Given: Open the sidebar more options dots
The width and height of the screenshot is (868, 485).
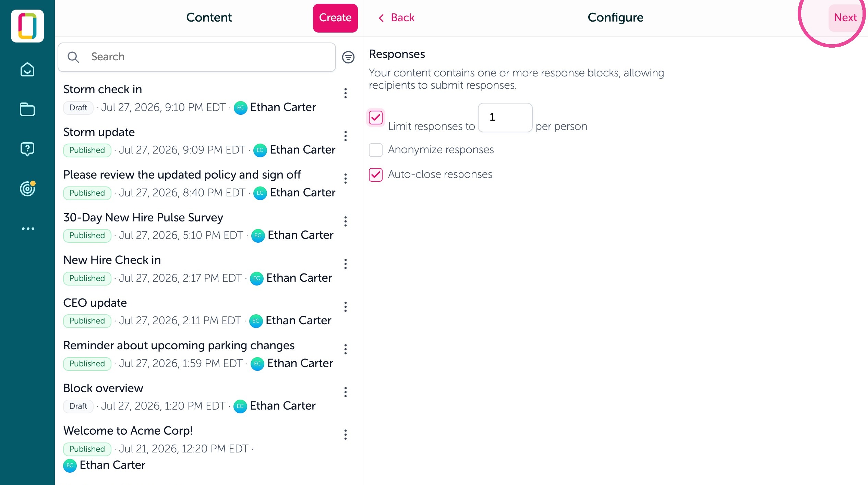Looking at the screenshot, I should (x=28, y=229).
